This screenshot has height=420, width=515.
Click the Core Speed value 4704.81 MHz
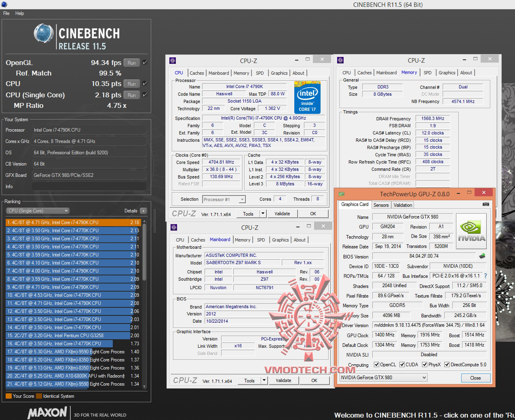coord(222,162)
